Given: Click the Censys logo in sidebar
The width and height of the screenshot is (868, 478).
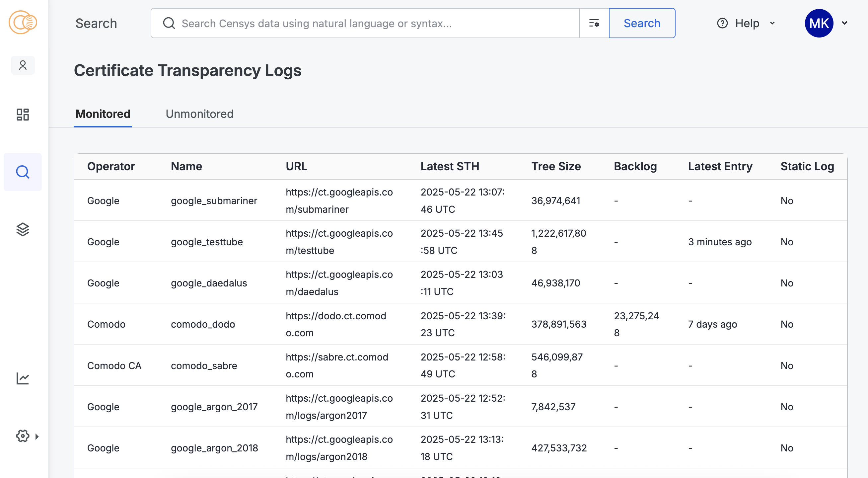Looking at the screenshot, I should pos(23,23).
